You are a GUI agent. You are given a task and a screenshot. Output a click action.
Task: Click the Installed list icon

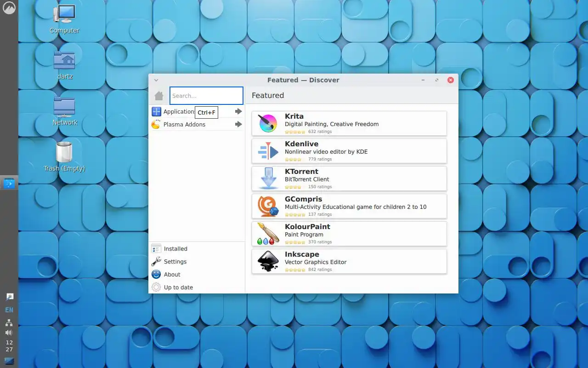point(156,248)
